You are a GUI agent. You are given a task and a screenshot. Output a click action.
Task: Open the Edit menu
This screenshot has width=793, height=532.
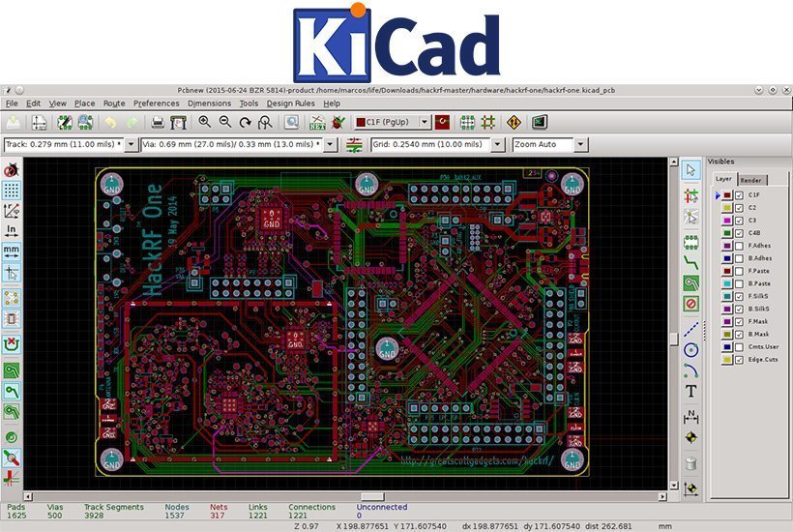pyautogui.click(x=34, y=103)
